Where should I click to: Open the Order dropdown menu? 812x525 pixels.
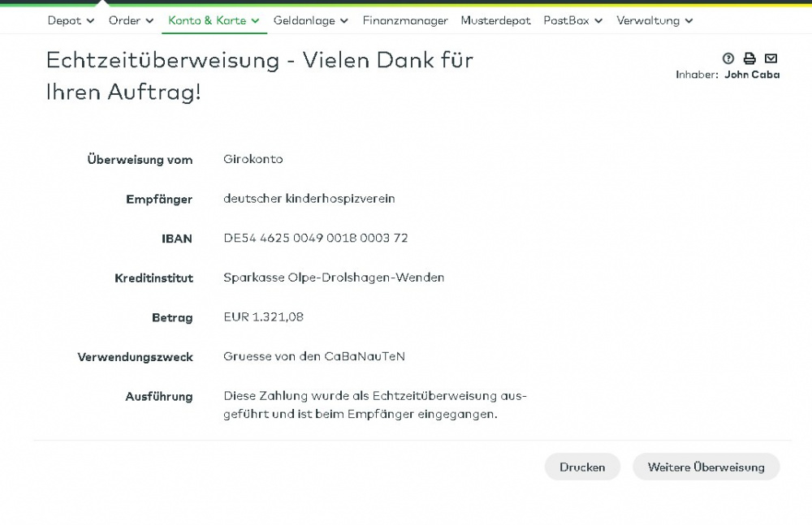click(131, 20)
